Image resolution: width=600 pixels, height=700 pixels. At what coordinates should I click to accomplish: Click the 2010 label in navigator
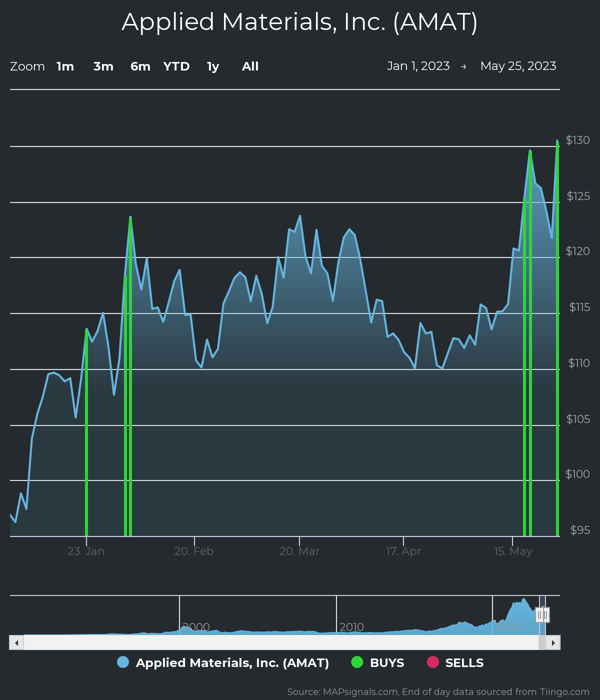351,627
